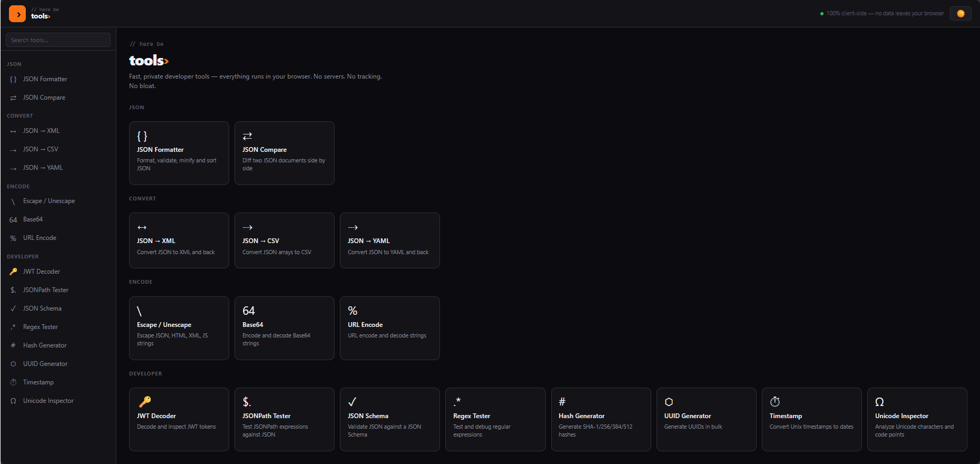Open Escape / Unescape sidebar label
980x464 pixels.
point(49,201)
